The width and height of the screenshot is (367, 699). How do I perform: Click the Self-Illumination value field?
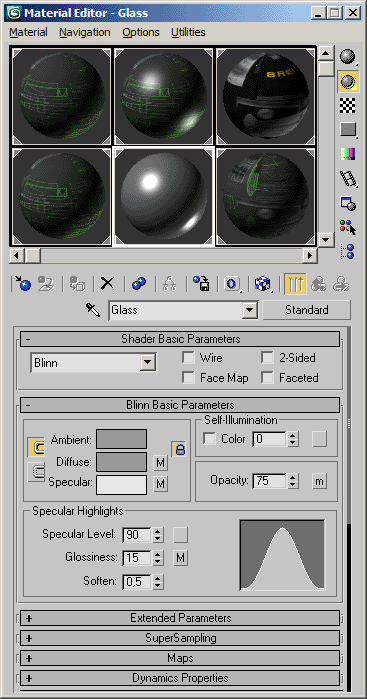[269, 439]
